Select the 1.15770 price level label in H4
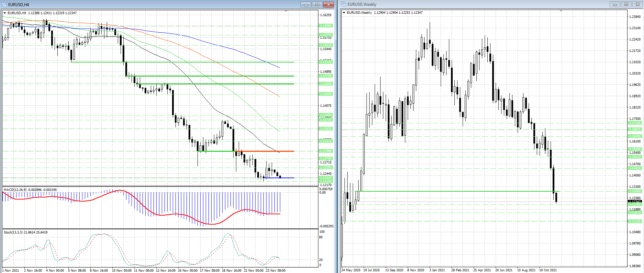Viewport: 644px width, 273px height. pyautogui.click(x=326, y=35)
